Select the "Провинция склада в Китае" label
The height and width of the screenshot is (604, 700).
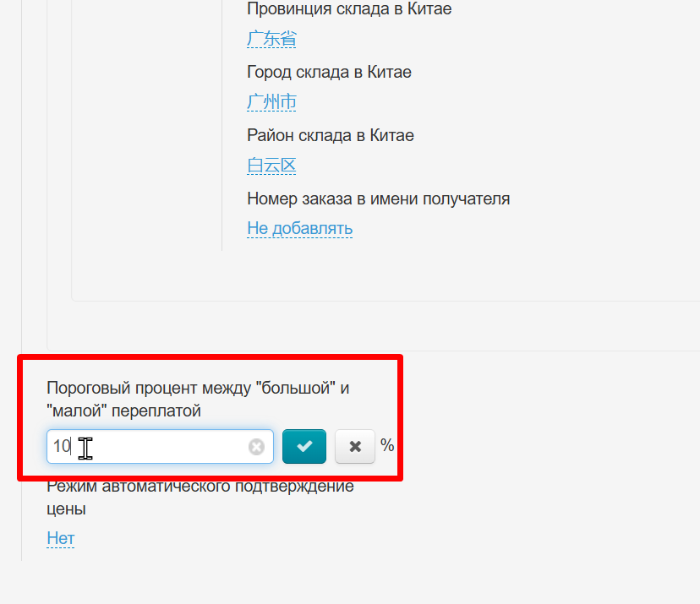point(349,9)
